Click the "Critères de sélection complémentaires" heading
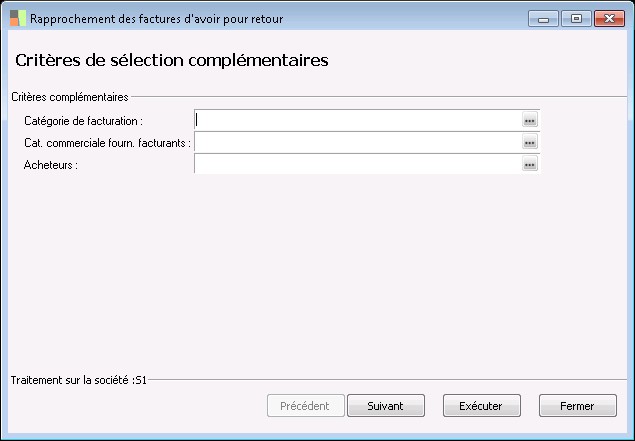 [172, 60]
